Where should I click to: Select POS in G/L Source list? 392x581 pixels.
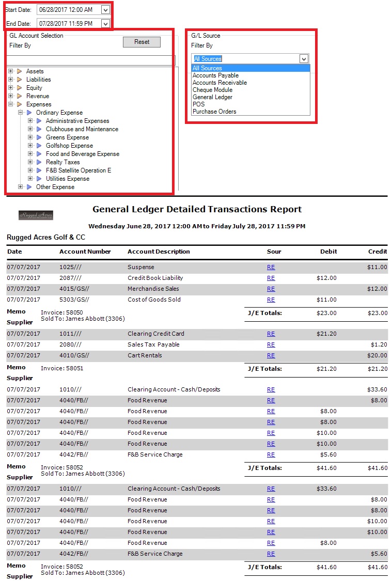(x=198, y=104)
